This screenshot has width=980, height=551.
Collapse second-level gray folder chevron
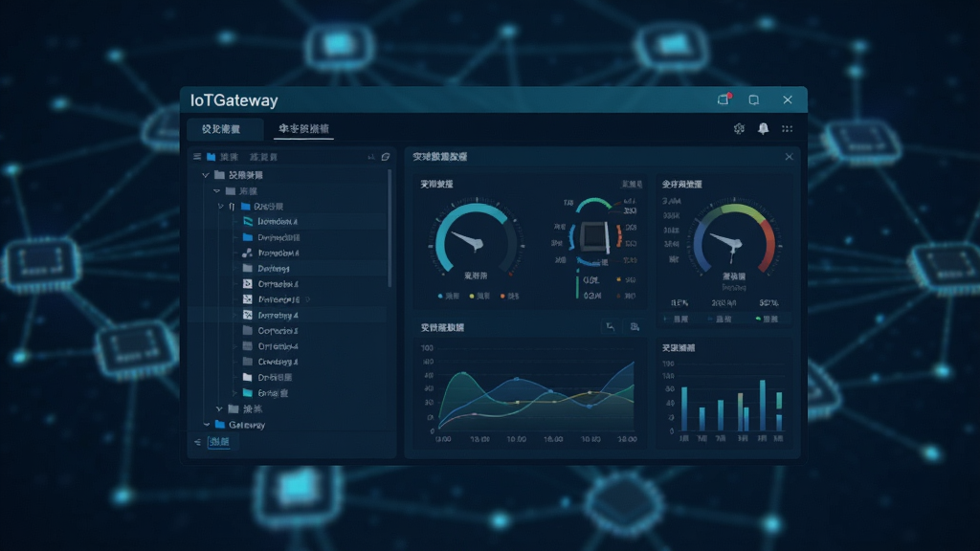tap(217, 190)
